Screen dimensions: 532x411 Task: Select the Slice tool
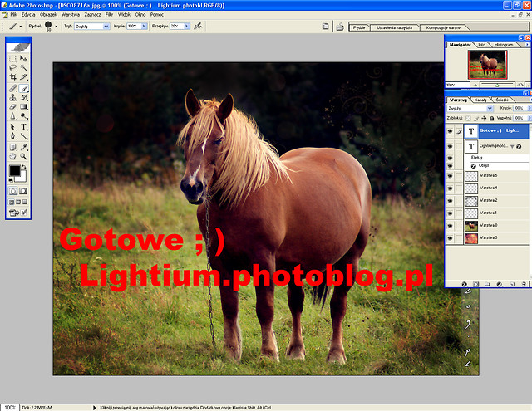[x=23, y=77]
